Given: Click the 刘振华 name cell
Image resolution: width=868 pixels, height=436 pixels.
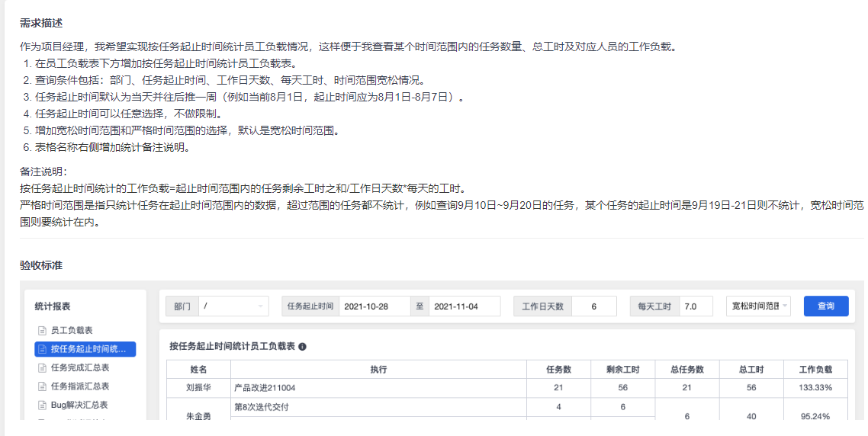Looking at the screenshot, I should [199, 388].
